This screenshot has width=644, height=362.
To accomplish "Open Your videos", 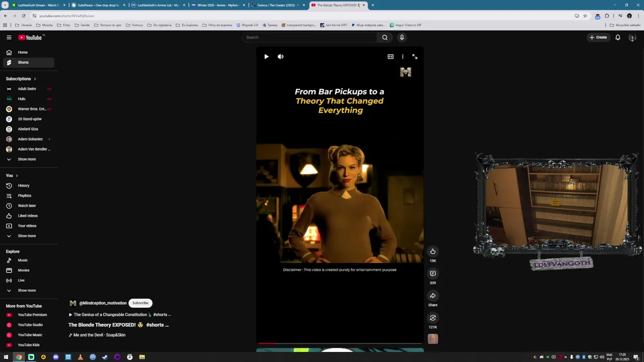I will (28, 226).
